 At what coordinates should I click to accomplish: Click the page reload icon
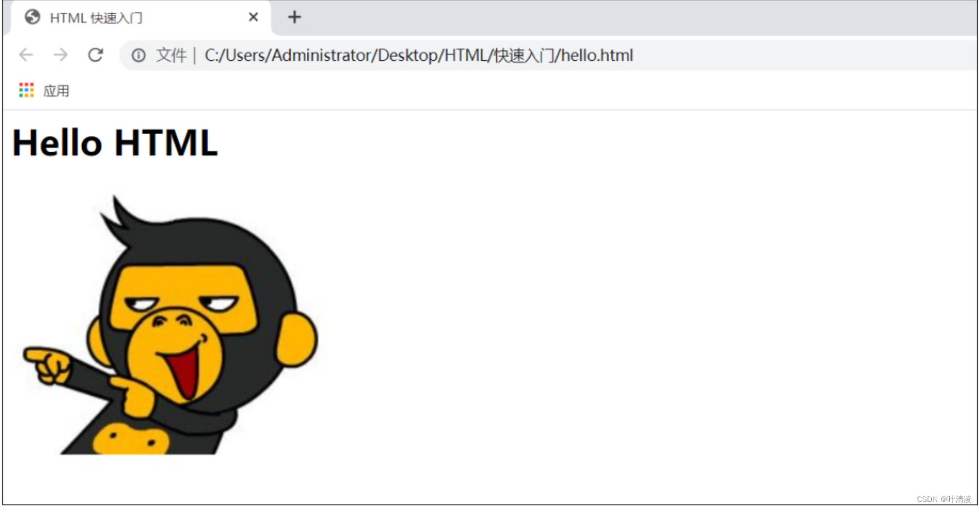96,55
